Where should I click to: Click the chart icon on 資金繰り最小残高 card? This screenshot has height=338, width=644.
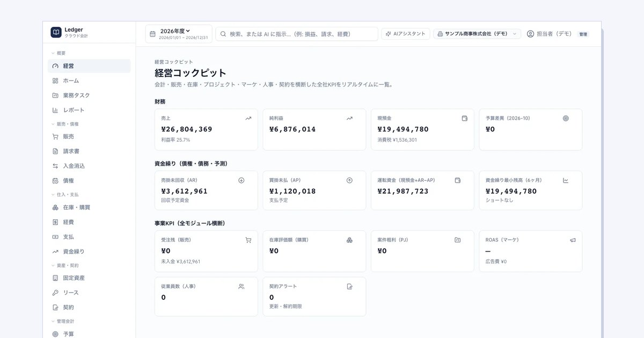pos(566,180)
